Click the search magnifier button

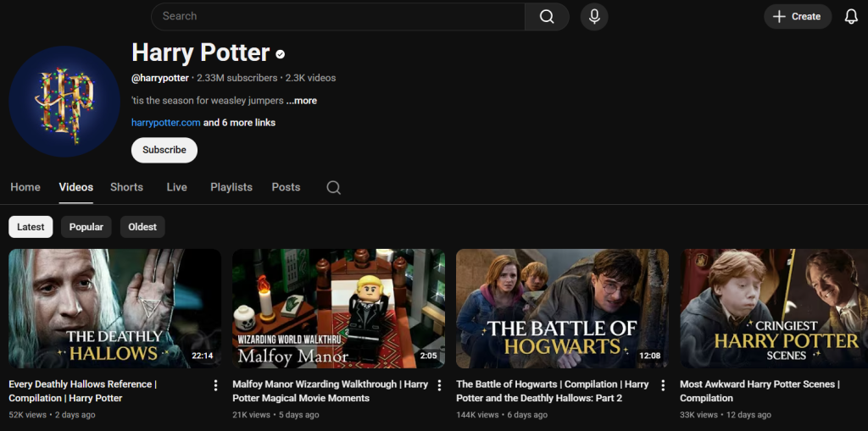pos(547,17)
